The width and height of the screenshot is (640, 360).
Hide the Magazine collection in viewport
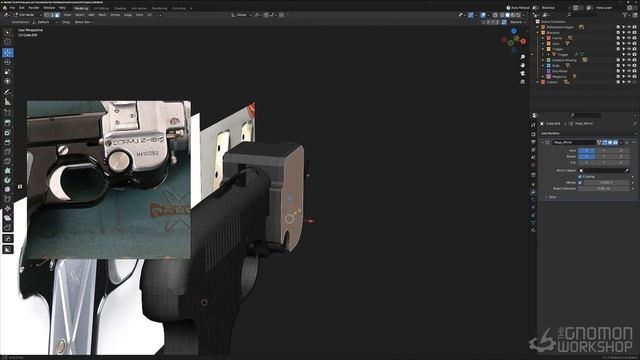tap(629, 76)
